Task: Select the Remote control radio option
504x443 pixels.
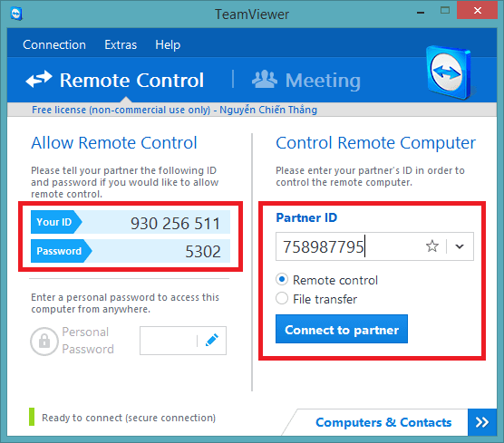Action: 282,280
